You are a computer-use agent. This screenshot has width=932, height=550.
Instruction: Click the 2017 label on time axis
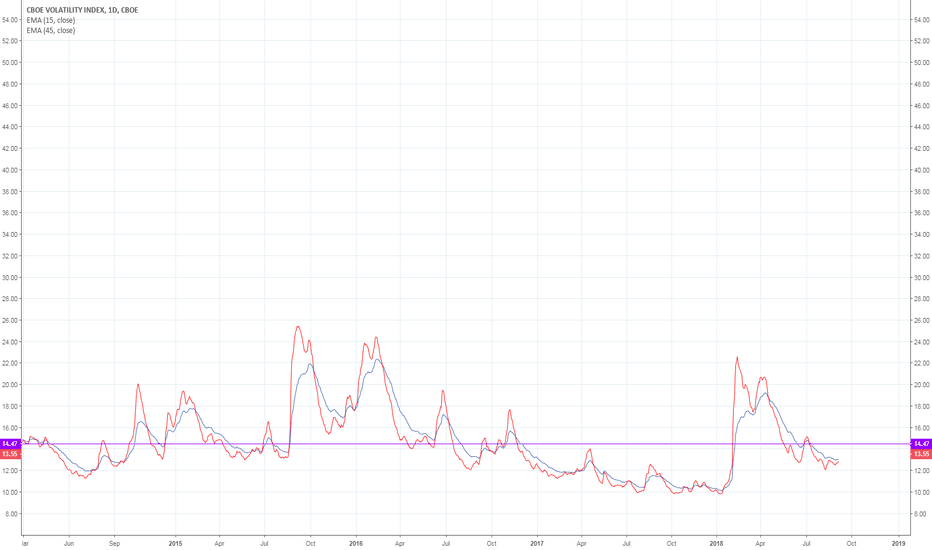[x=537, y=543]
